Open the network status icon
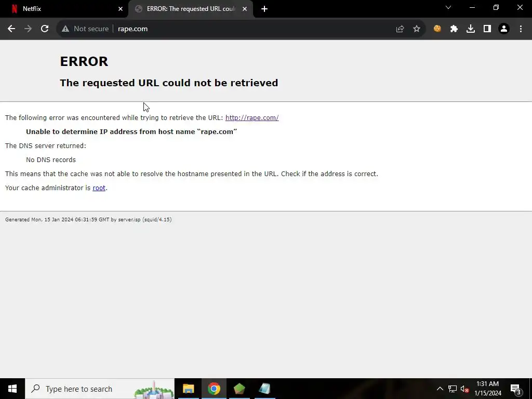 (x=453, y=389)
